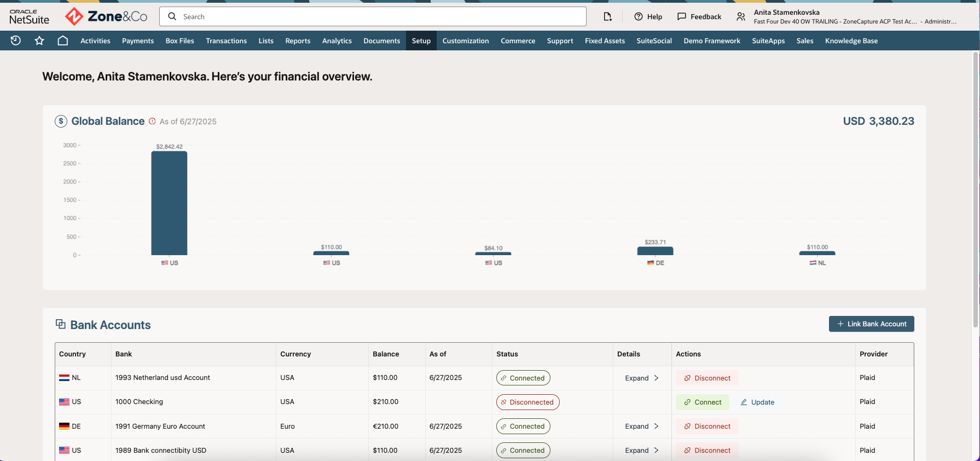This screenshot has height=461, width=980.
Task: Click the Germany flag in DE row
Action: point(64,426)
